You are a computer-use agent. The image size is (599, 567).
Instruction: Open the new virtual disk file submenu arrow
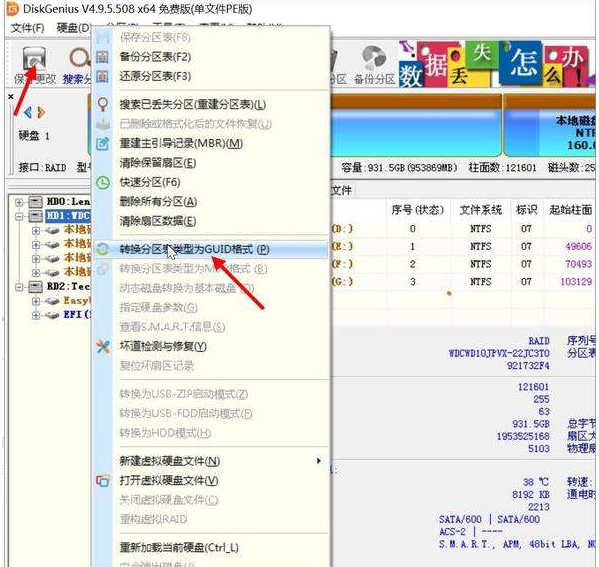tap(319, 461)
